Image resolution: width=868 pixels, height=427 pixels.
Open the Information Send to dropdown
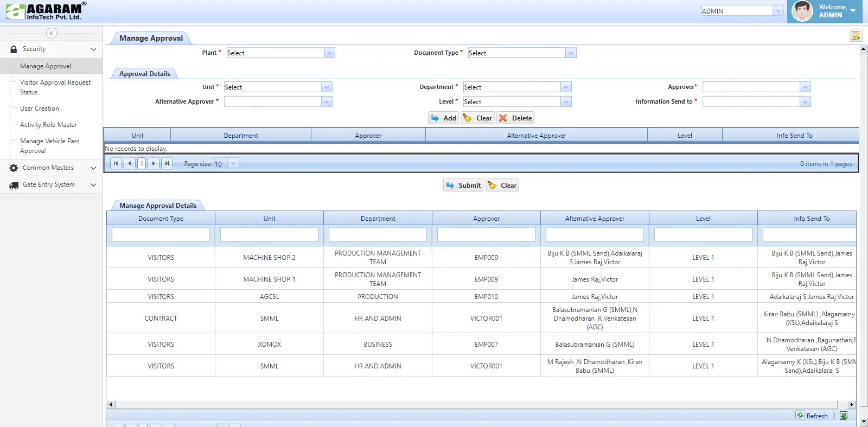805,101
